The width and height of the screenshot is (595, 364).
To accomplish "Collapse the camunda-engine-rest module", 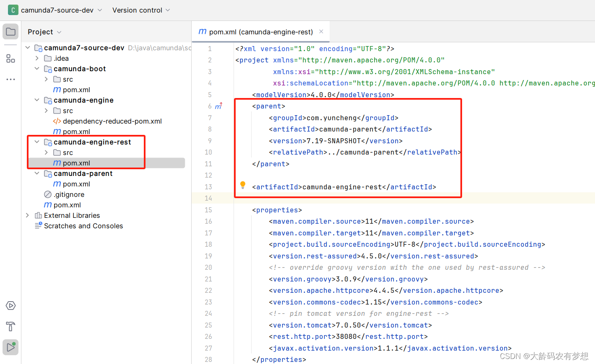I will click(x=37, y=142).
